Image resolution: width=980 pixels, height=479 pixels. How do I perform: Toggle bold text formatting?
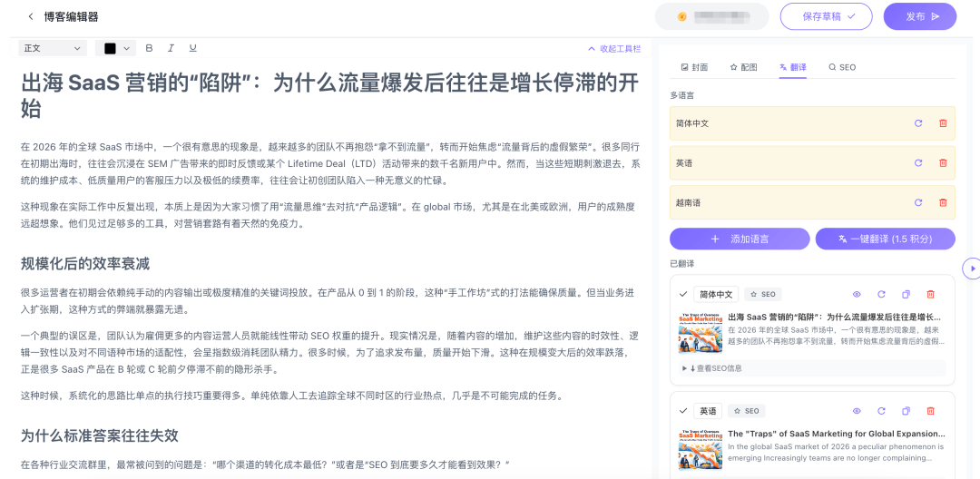point(149,48)
